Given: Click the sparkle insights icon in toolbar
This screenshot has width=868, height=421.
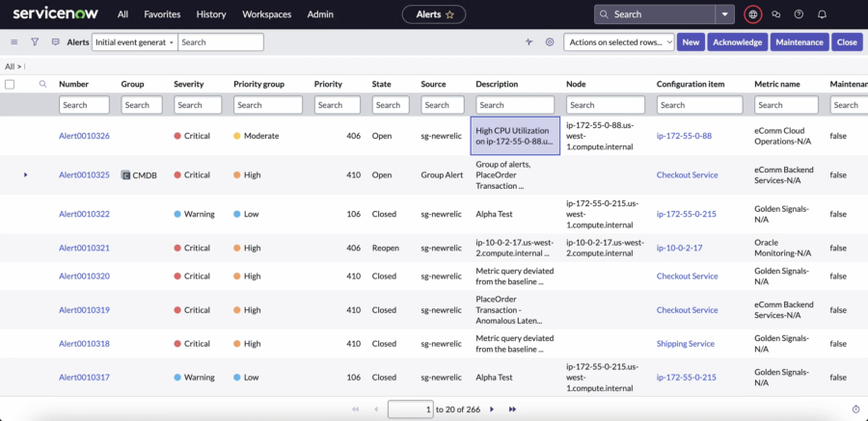Looking at the screenshot, I should (529, 42).
